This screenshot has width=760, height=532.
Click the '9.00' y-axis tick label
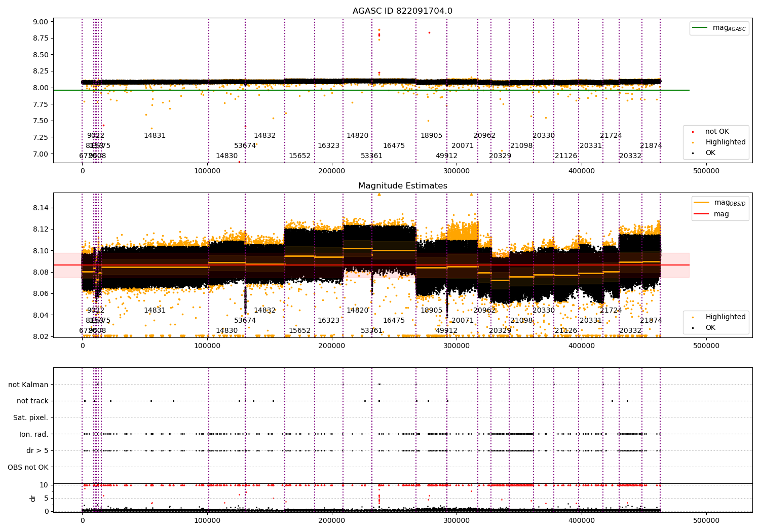pos(40,22)
